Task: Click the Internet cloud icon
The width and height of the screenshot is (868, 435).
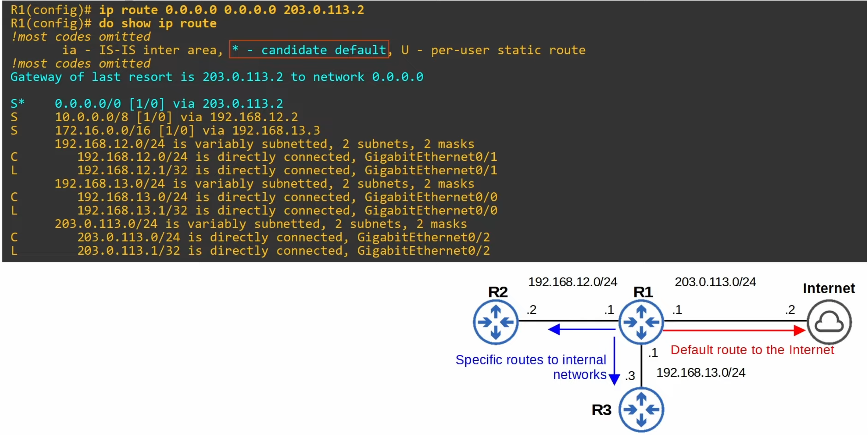Action: tap(829, 322)
